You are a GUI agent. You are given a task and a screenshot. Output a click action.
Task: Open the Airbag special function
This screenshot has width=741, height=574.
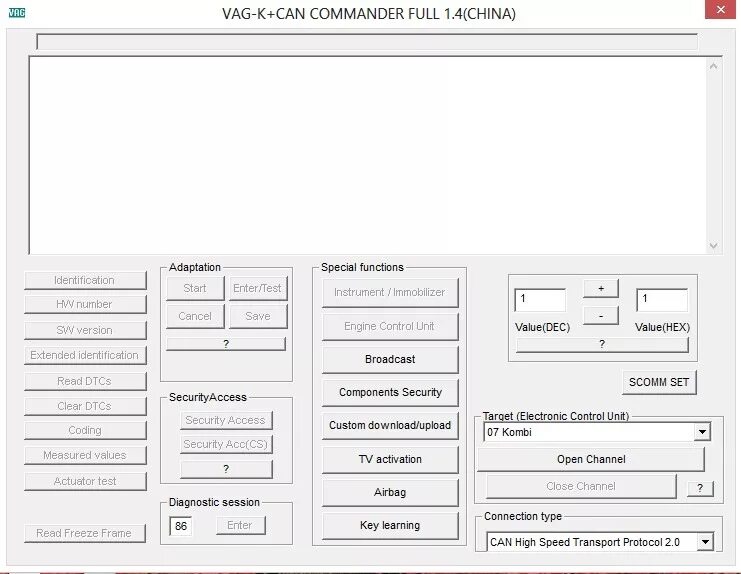(x=390, y=492)
